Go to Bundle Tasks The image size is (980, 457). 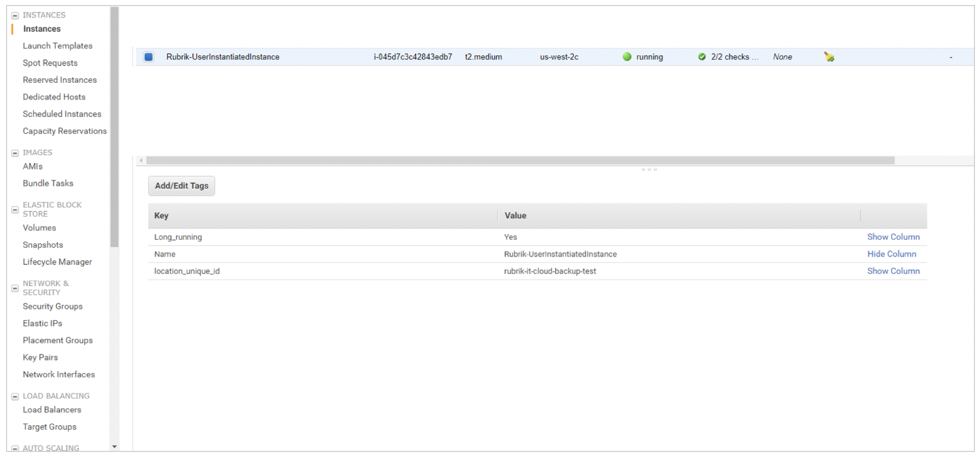coord(48,184)
